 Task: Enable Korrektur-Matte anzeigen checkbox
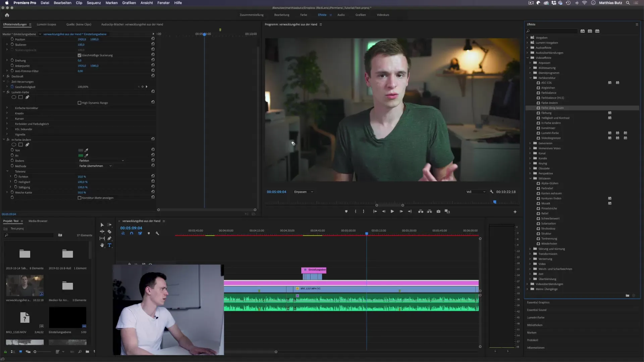[x=79, y=198]
